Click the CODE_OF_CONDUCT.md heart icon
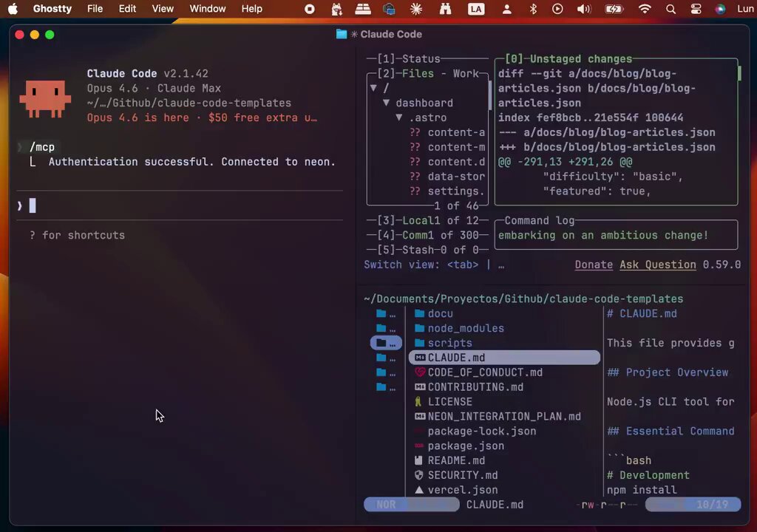 click(420, 372)
